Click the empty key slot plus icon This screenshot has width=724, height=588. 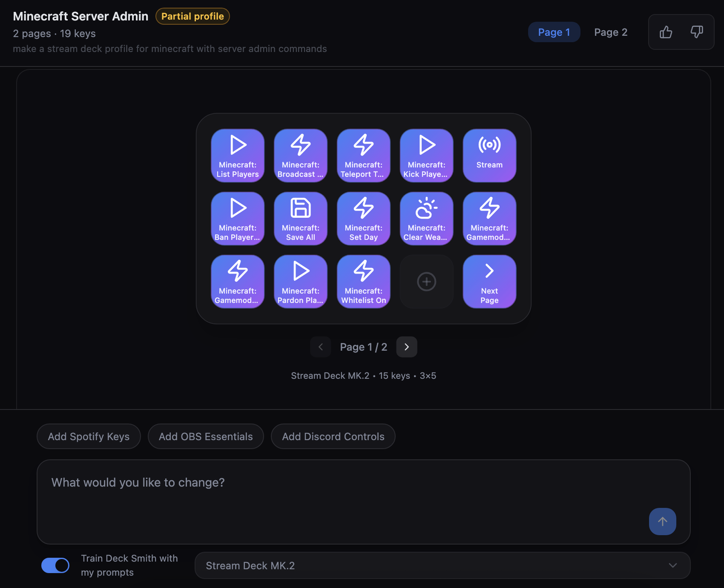(x=426, y=281)
